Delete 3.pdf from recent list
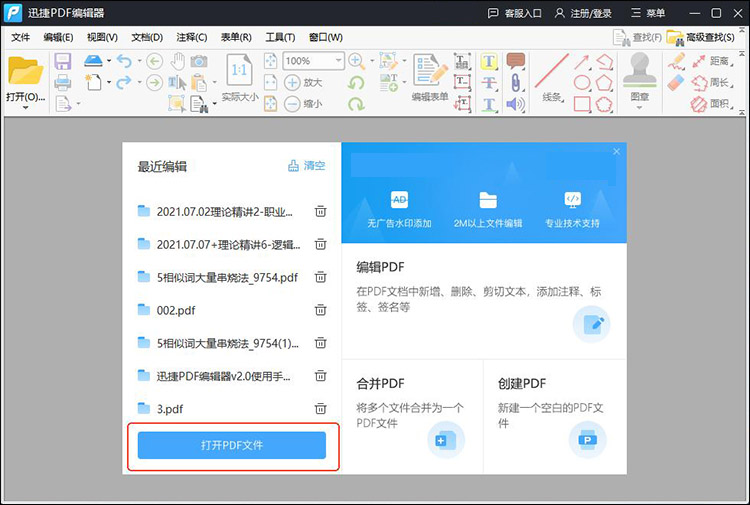The height and width of the screenshot is (505, 750). point(320,408)
